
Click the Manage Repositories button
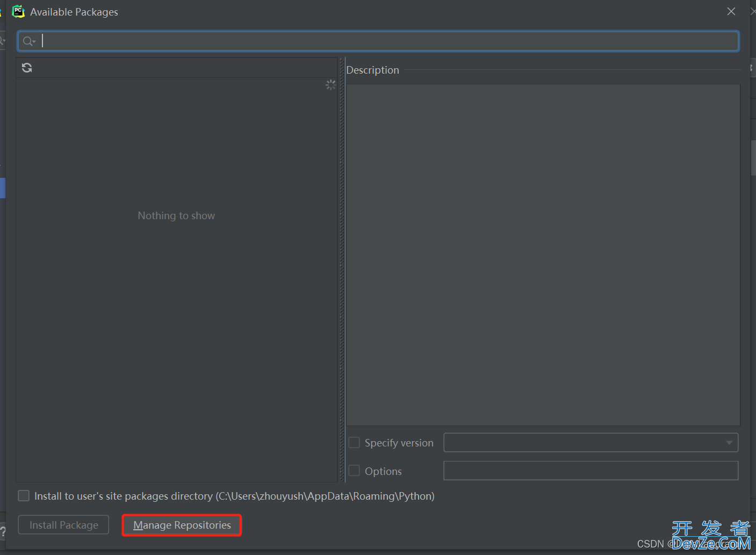(x=182, y=525)
